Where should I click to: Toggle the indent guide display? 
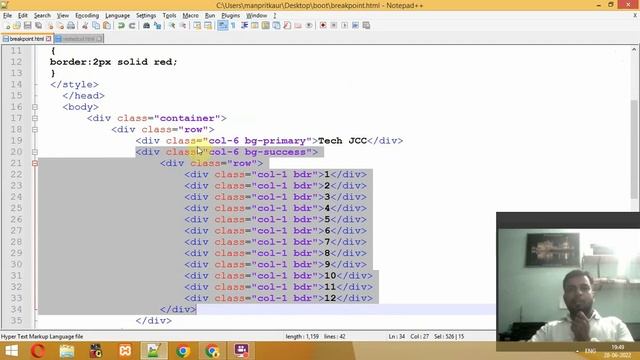(x=244, y=26)
